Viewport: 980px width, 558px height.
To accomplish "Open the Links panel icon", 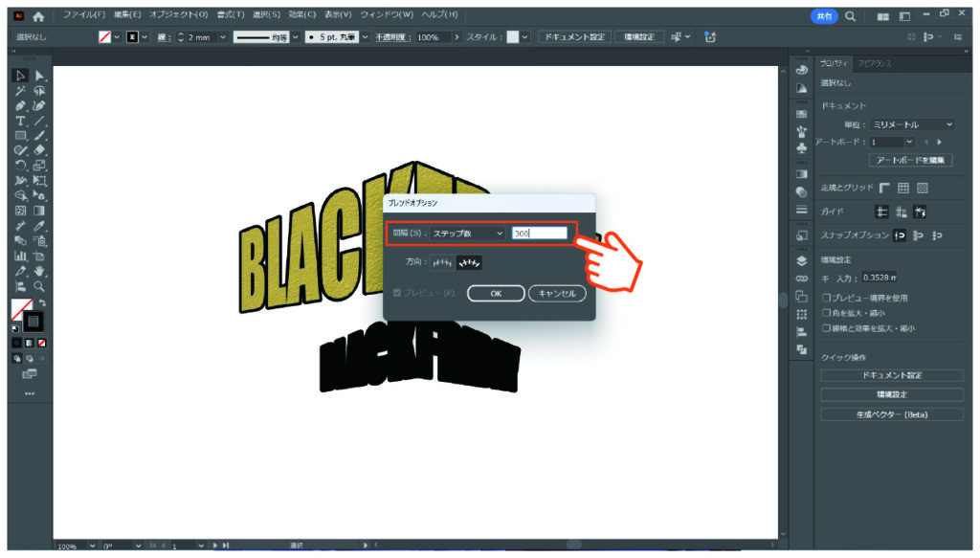I will pos(802,279).
